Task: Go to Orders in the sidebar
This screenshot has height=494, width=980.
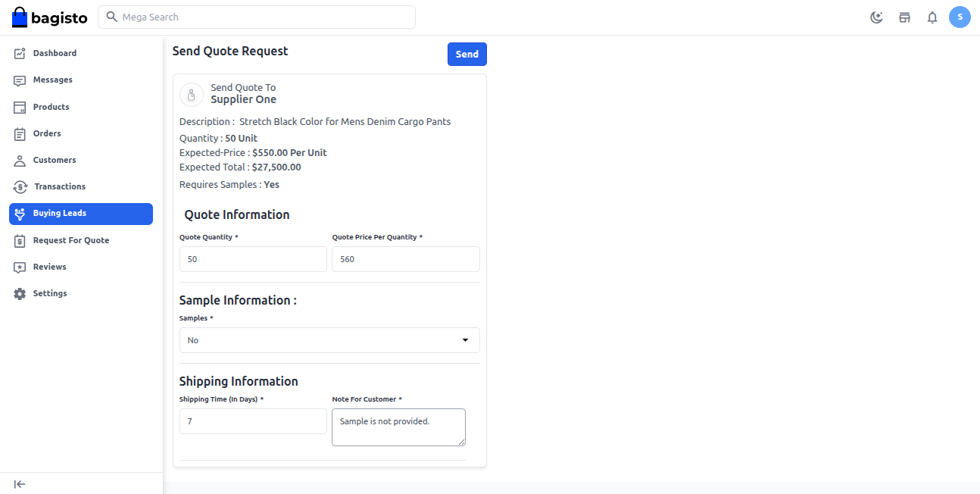Action: (x=47, y=133)
